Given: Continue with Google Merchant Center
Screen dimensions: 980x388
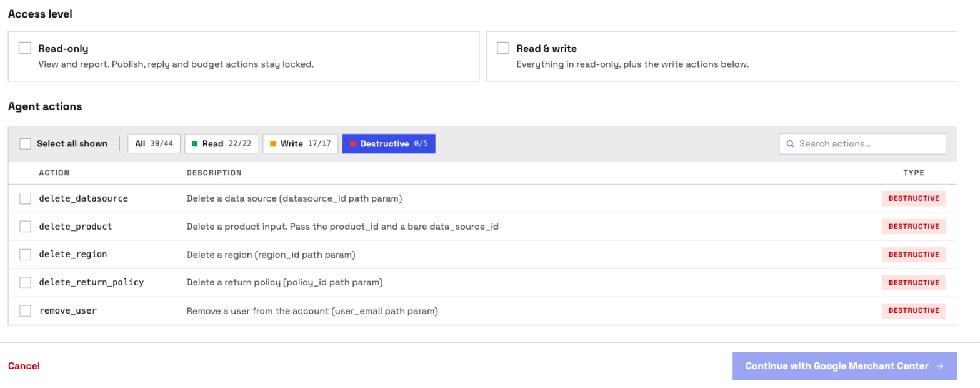Looking at the screenshot, I should pos(844,366).
